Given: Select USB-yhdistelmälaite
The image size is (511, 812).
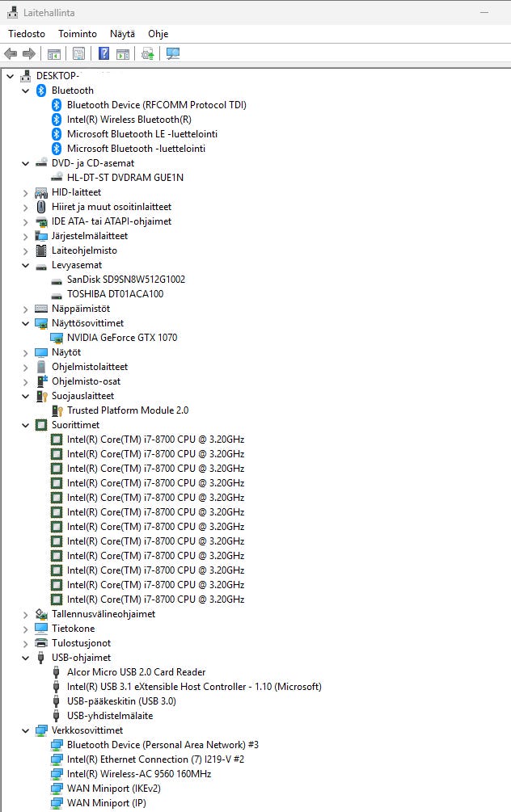Looking at the screenshot, I should [x=110, y=716].
